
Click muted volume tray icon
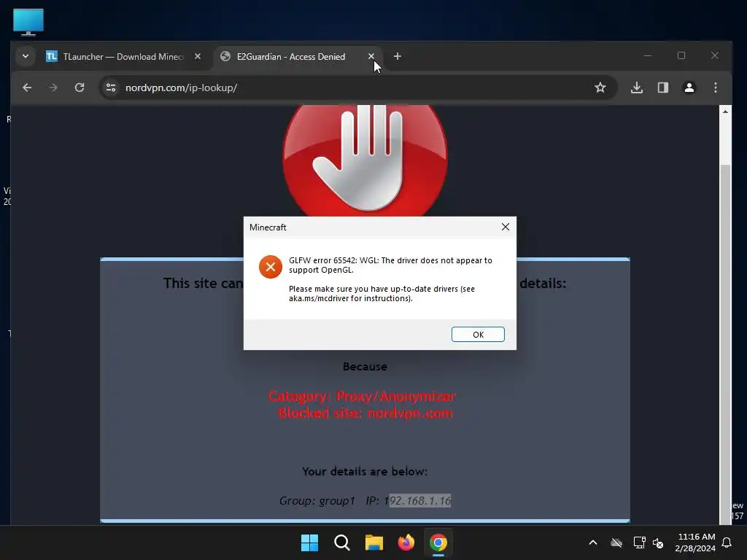point(659,542)
